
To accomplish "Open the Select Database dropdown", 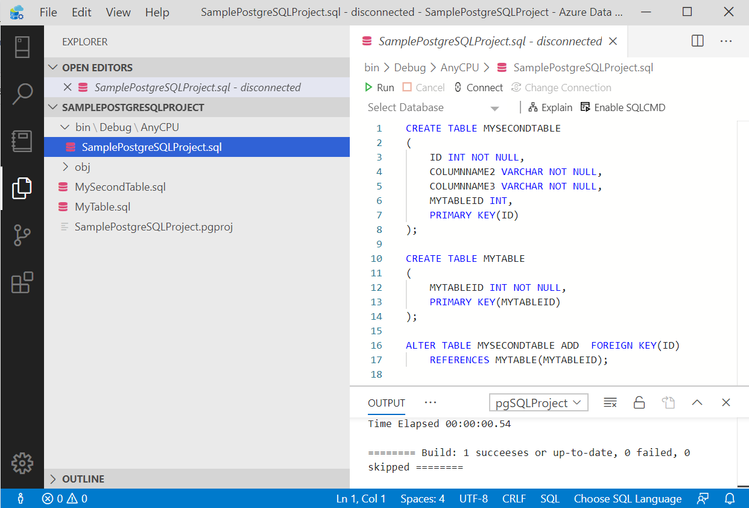I will pos(433,108).
